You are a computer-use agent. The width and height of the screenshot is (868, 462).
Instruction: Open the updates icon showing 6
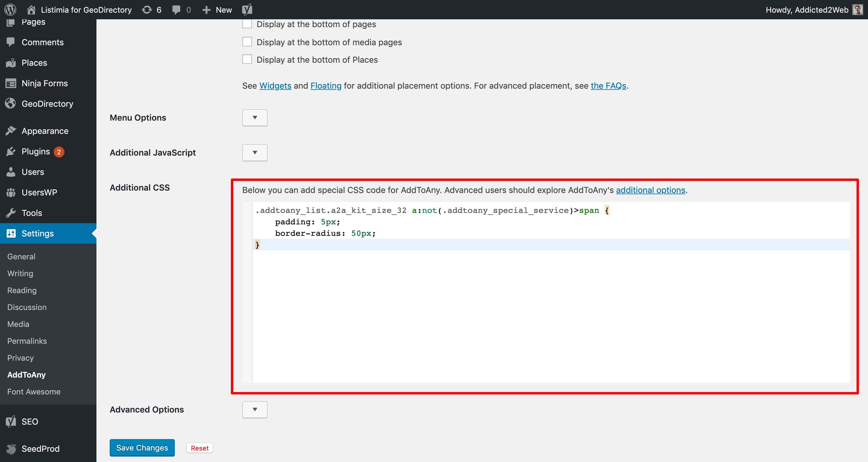coord(146,10)
